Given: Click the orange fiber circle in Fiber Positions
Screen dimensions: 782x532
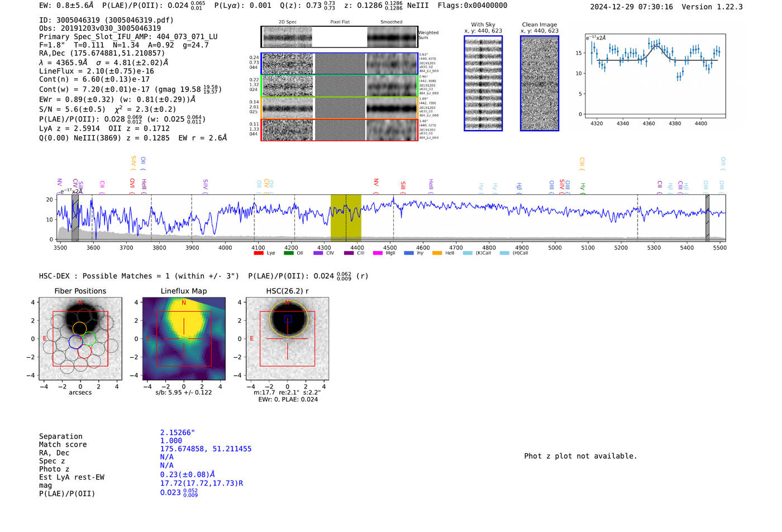Looking at the screenshot, I should [x=79, y=329].
